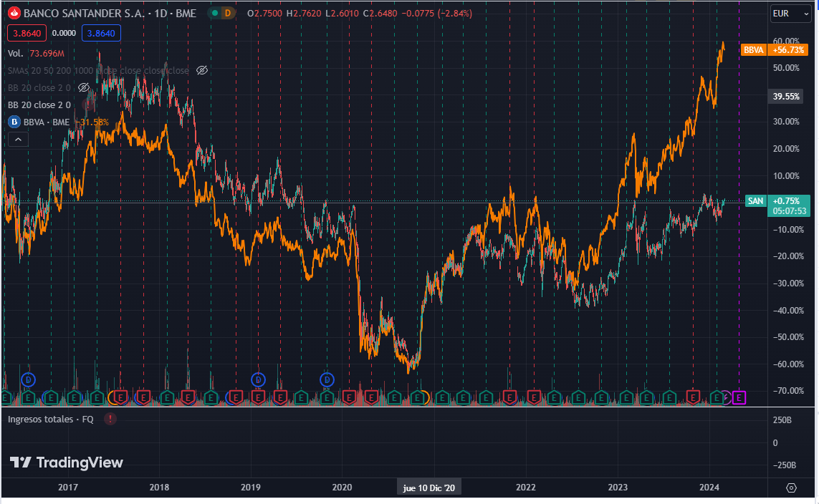819x504 pixels.
Task: Click the final red earnings E marker in late 2023
Action: pyautogui.click(x=693, y=398)
